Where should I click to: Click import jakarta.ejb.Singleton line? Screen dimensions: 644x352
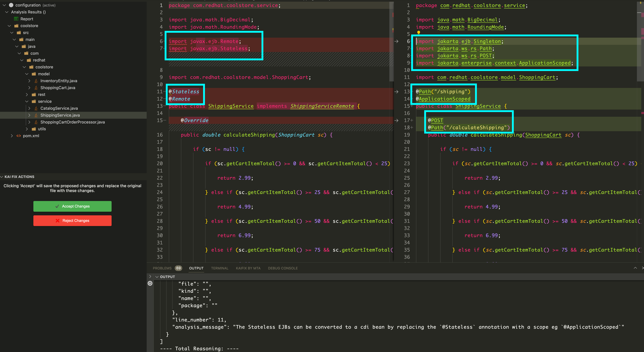point(460,41)
